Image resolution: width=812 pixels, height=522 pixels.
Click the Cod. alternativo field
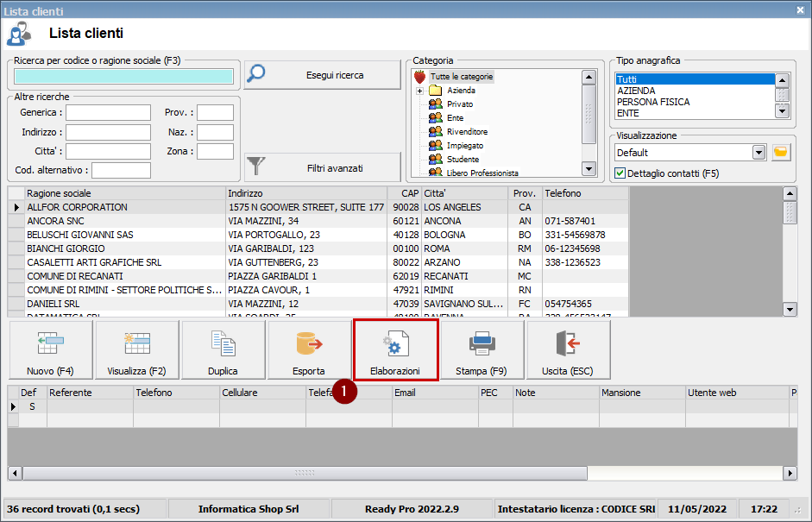pyautogui.click(x=121, y=170)
